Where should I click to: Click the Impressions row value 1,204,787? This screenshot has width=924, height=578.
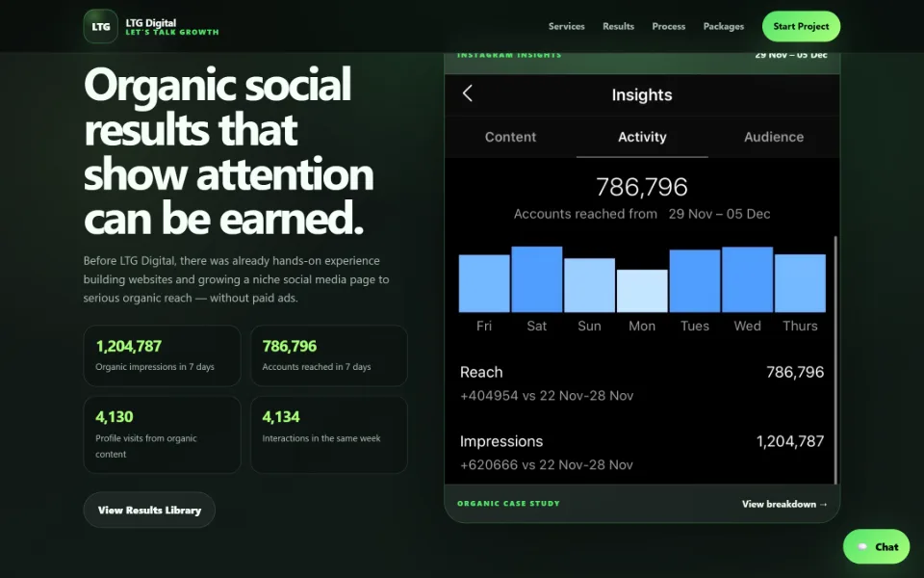790,441
